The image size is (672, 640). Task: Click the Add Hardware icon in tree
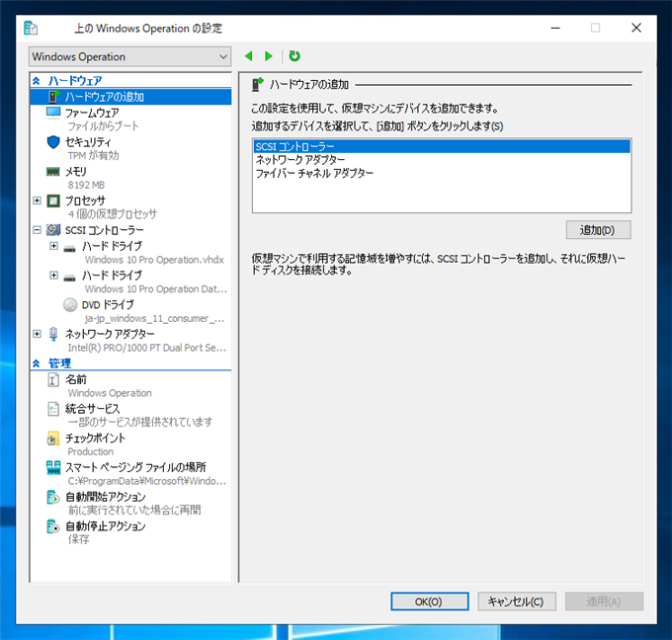[53, 97]
